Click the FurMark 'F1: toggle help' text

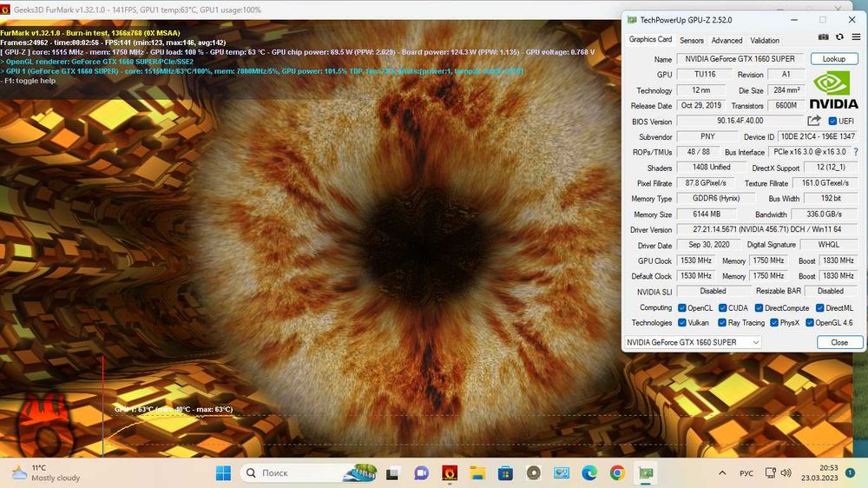[29, 80]
